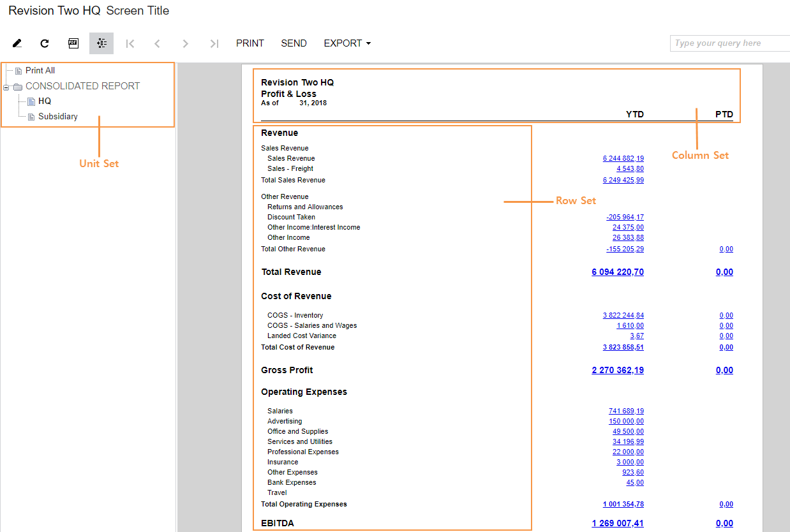Open Total Revenue PTD 0,00 link
Image resolution: width=790 pixels, height=532 pixels.
(x=724, y=272)
